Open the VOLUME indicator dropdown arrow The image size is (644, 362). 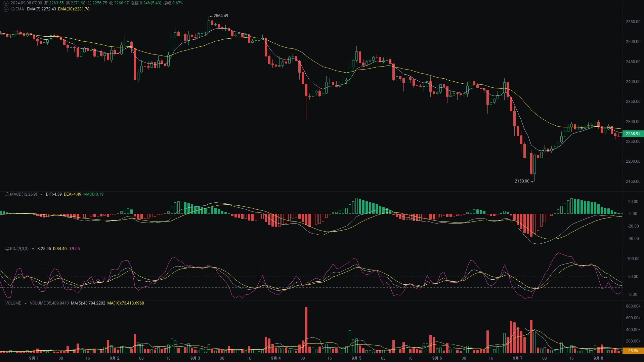tap(25, 304)
